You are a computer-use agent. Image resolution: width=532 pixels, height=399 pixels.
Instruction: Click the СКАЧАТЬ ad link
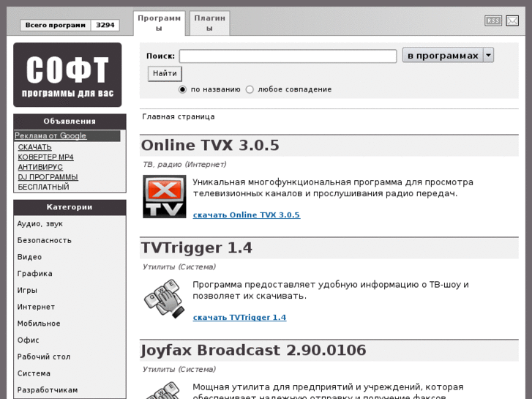pyautogui.click(x=34, y=147)
